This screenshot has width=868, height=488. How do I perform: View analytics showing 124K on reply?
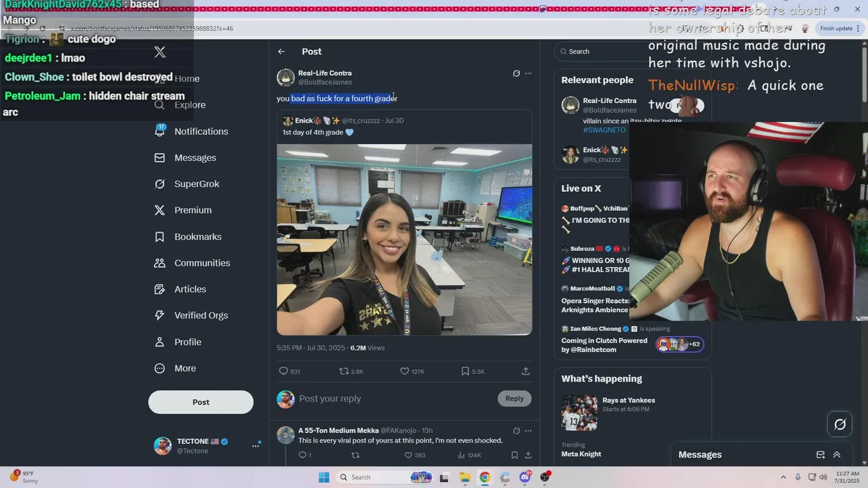[x=469, y=455]
